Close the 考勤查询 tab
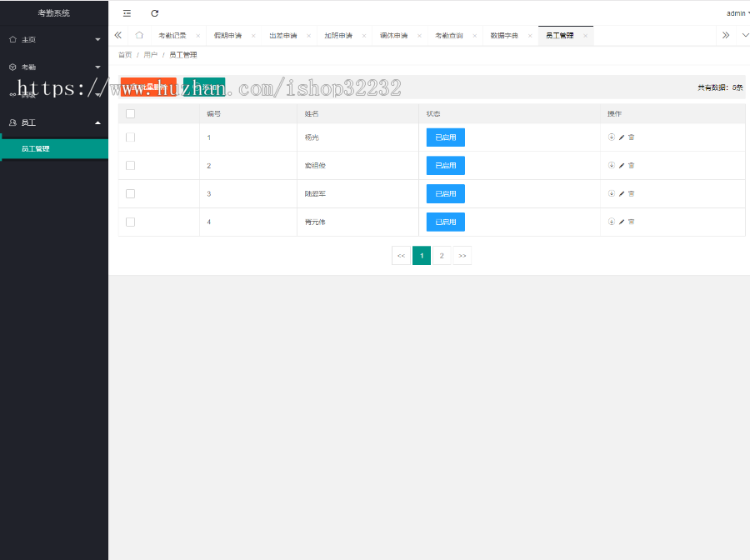Image resolution: width=750 pixels, height=560 pixels. click(475, 36)
